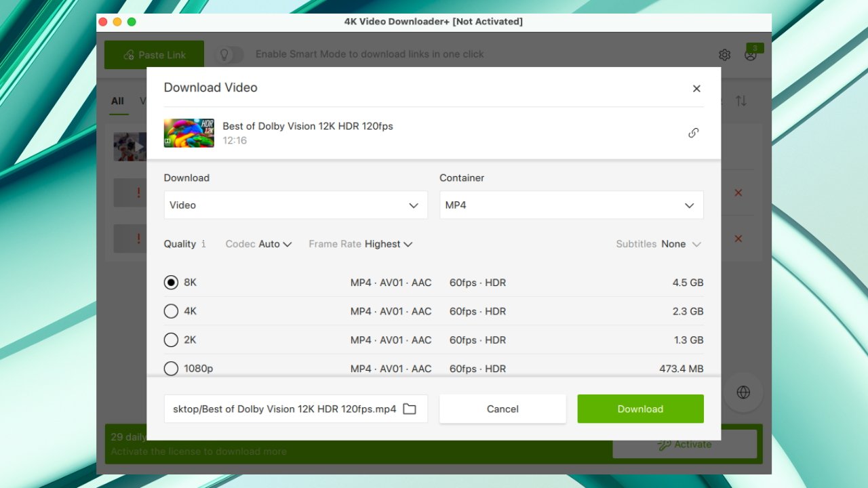868x488 pixels.
Task: Open the globe browser button
Action: [743, 392]
